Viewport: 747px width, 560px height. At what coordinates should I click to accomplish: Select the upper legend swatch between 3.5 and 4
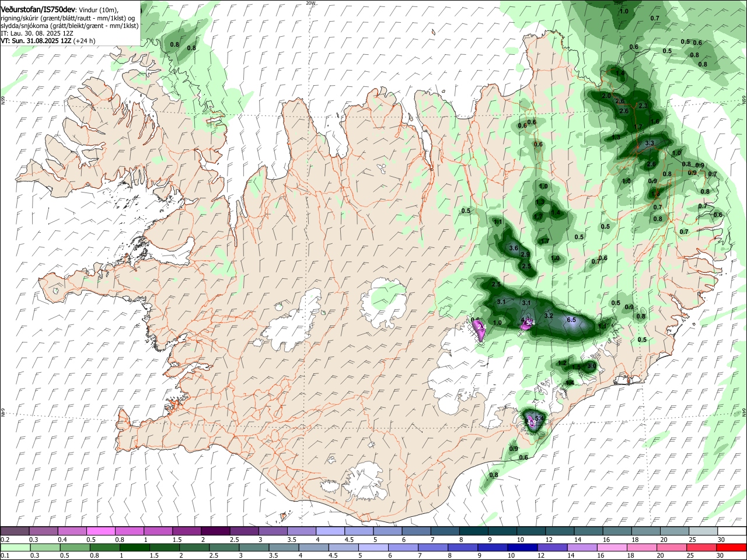point(301,531)
